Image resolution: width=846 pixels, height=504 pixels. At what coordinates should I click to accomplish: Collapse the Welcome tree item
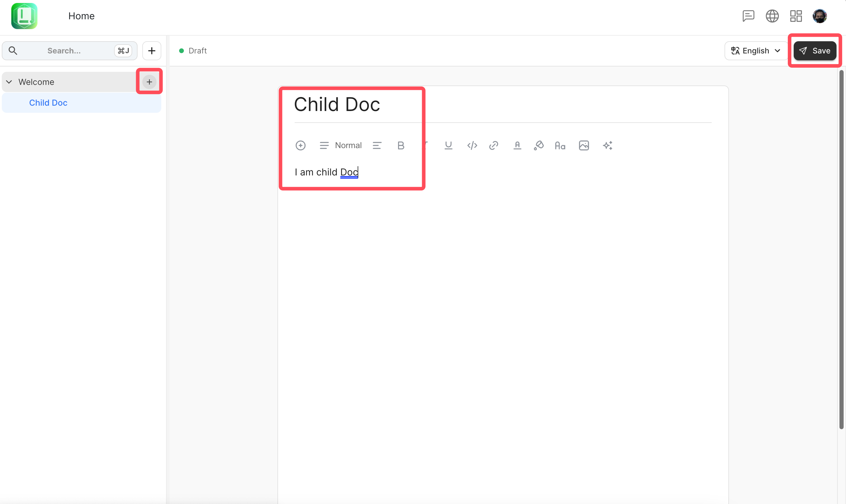coord(9,82)
